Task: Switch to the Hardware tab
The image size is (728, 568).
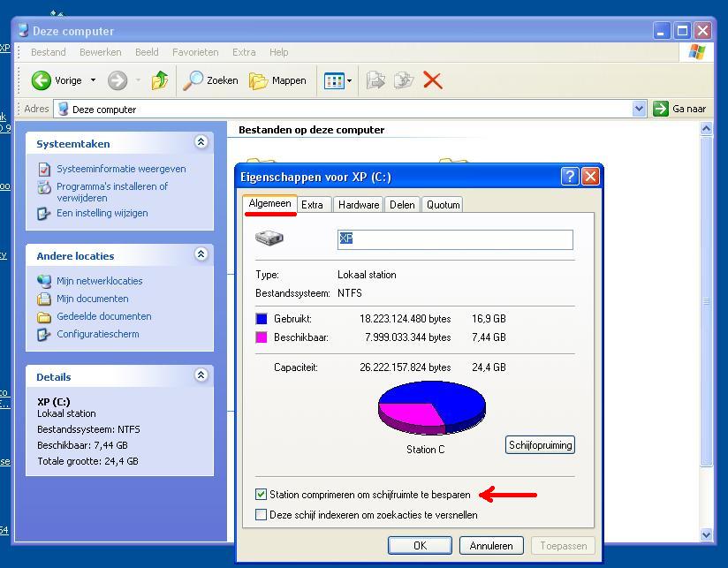Action: pos(359,205)
